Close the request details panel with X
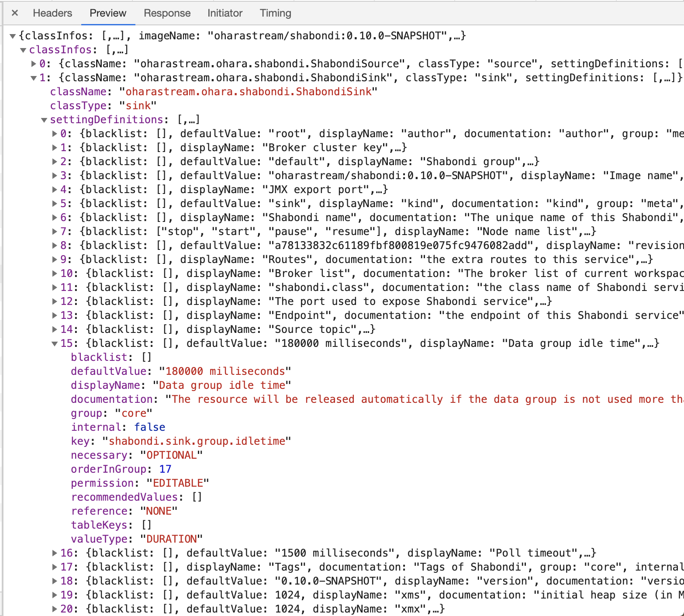 click(x=15, y=13)
